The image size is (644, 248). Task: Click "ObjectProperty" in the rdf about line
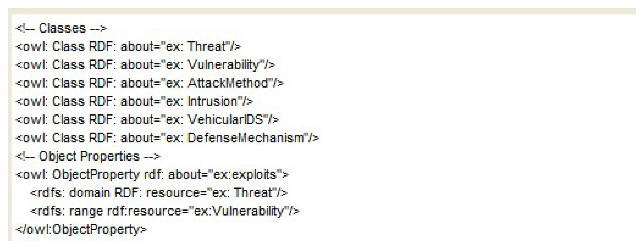point(96,174)
